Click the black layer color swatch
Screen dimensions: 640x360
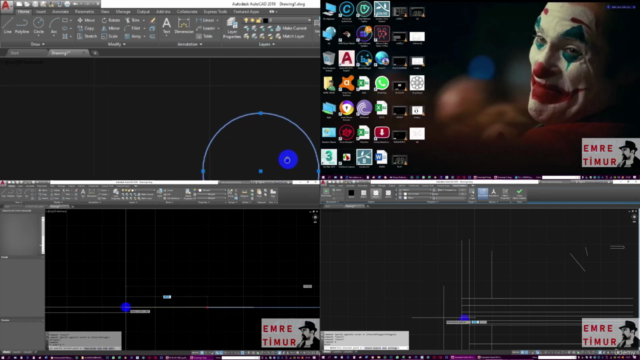click(x=265, y=20)
